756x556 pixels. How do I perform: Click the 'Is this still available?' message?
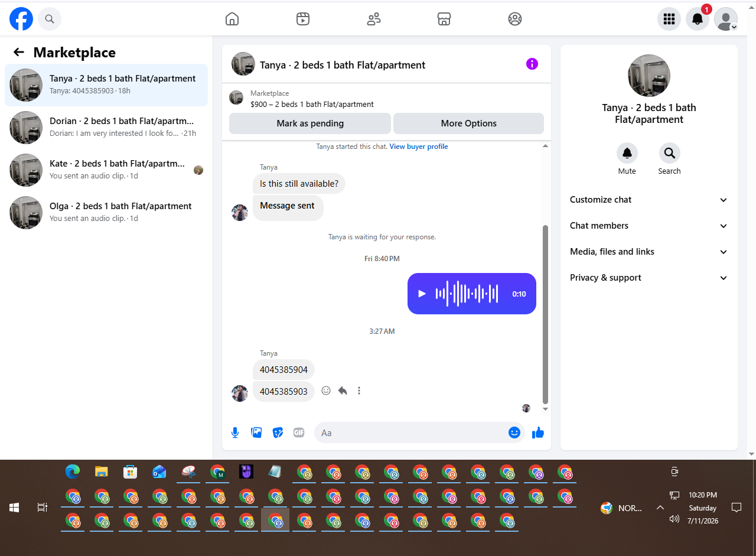(x=299, y=184)
